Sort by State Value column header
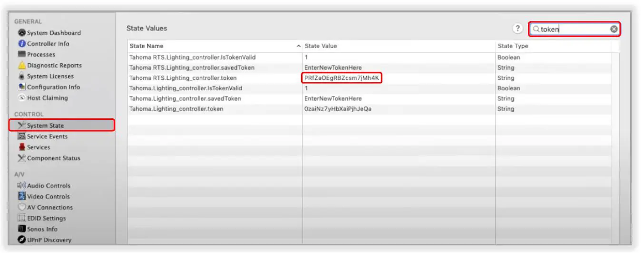Image resolution: width=644 pixels, height=253 pixels. pos(321,46)
